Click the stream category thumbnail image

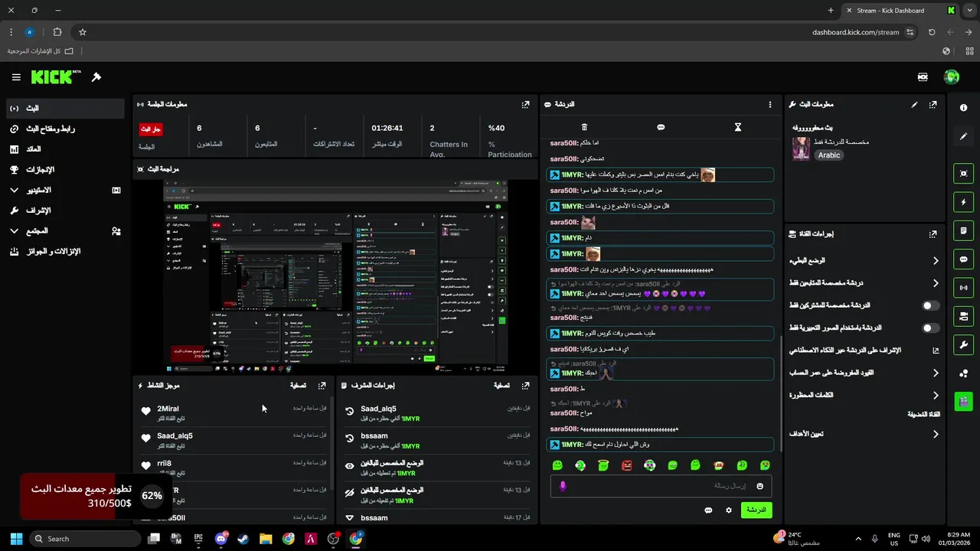(x=801, y=148)
